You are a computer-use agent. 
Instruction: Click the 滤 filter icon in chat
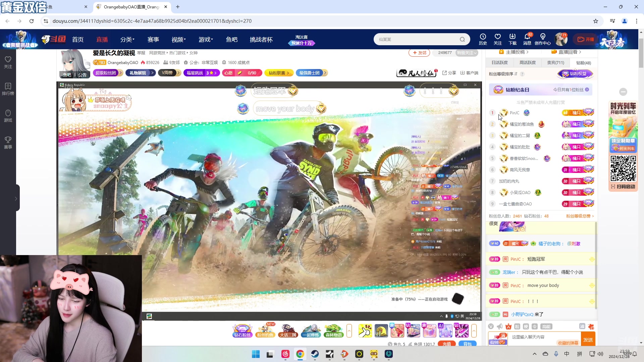582,326
